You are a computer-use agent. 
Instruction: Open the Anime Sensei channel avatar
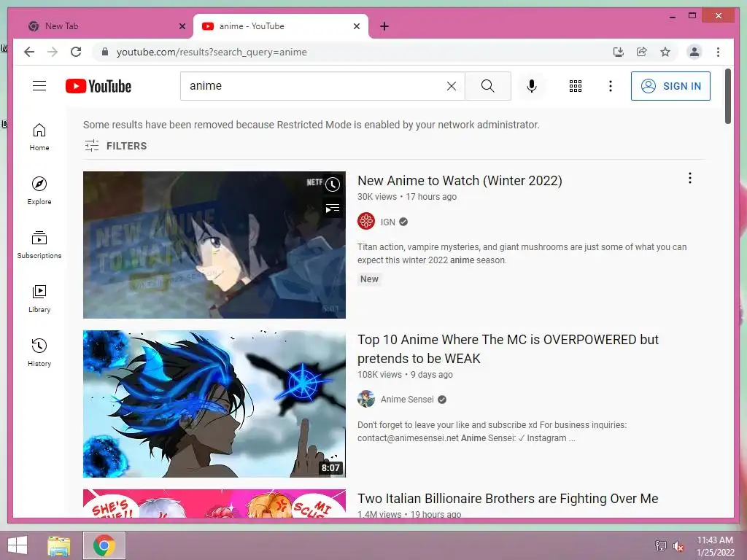click(x=366, y=399)
